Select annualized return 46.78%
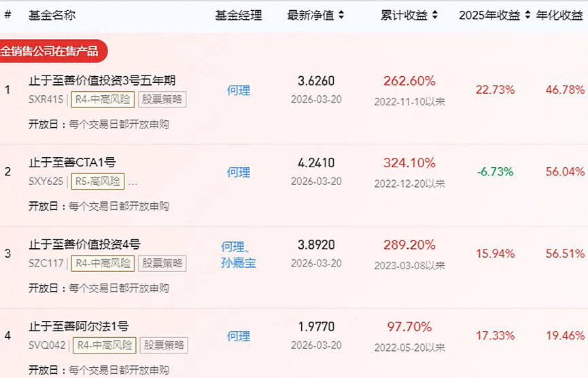 (x=565, y=90)
